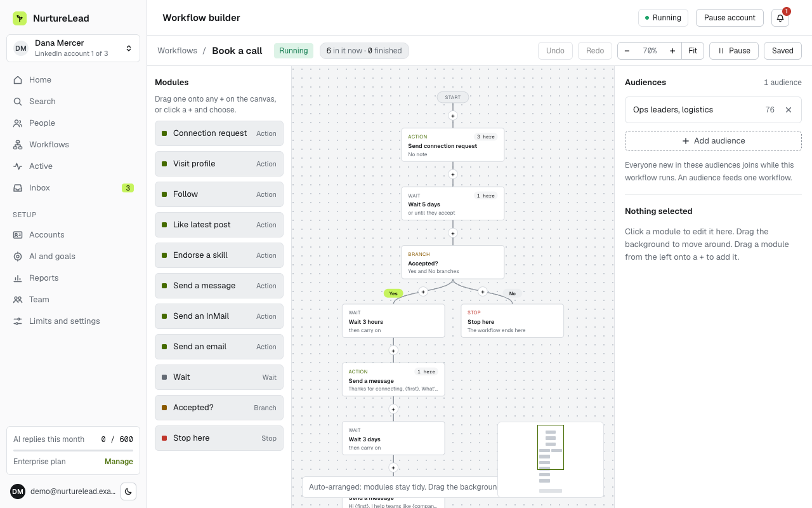Screen dimensions: 812x508
Task: View the Reports page
Action: coord(73,278)
